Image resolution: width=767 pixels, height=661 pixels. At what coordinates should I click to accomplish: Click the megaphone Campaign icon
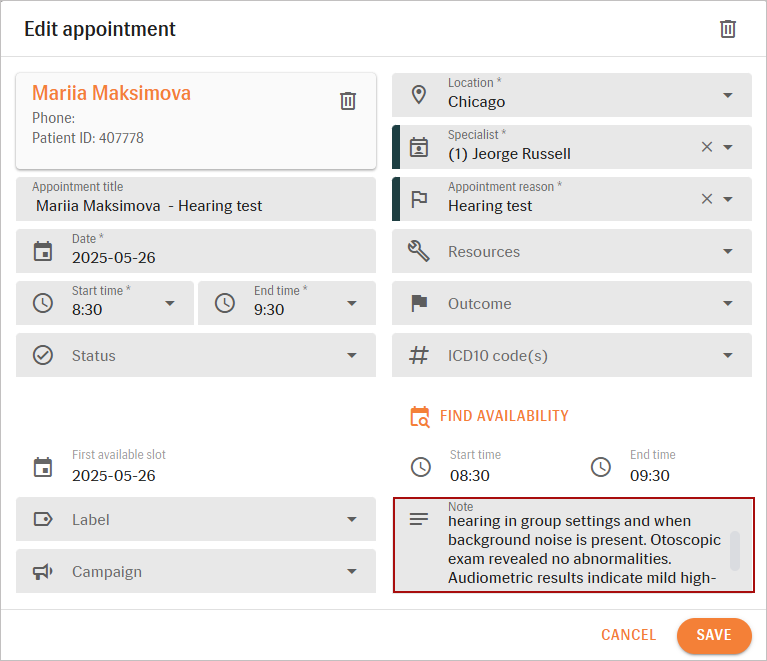tap(43, 572)
